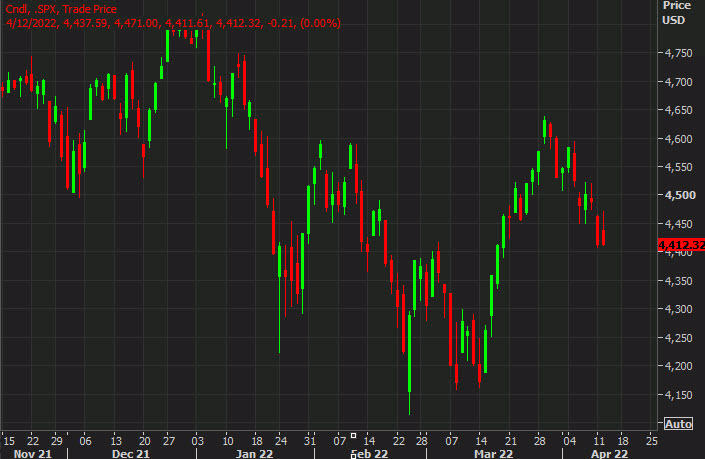Click the date tick label 27 in December

coord(169,441)
